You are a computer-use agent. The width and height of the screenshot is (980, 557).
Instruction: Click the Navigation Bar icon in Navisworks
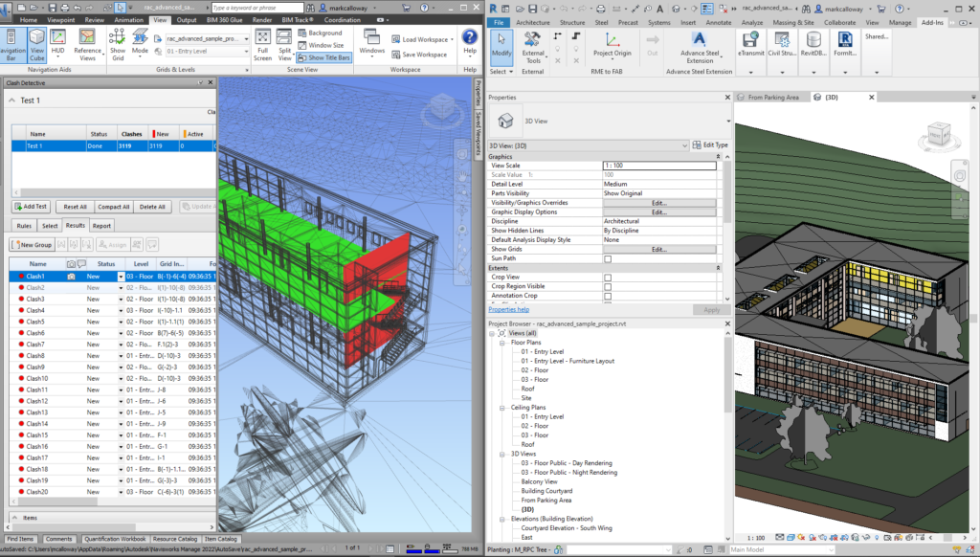pos(11,45)
